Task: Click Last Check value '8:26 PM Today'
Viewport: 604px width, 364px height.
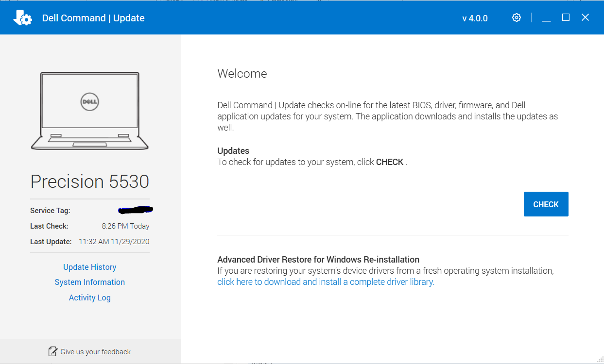Action: pos(125,226)
